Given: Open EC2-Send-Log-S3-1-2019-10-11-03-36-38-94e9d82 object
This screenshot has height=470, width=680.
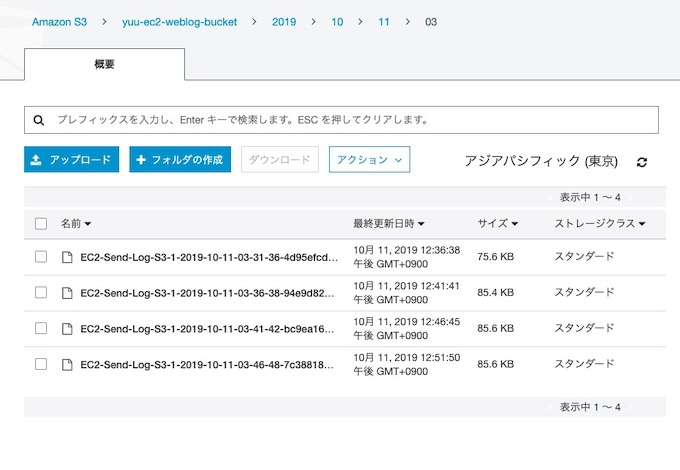Looking at the screenshot, I should (x=207, y=293).
